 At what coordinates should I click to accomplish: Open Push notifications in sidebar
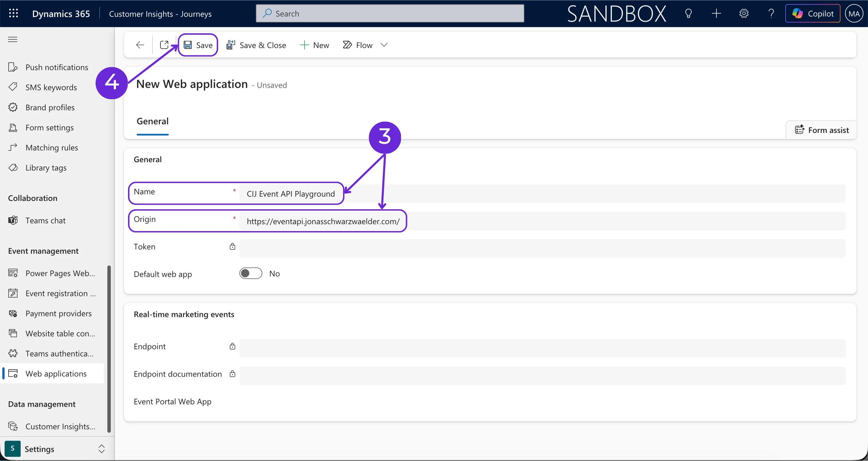pyautogui.click(x=52, y=67)
